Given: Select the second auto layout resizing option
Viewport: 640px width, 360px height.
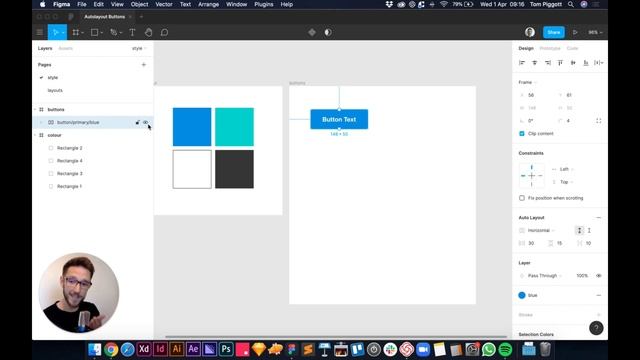Looking at the screenshot, I should (x=589, y=231).
